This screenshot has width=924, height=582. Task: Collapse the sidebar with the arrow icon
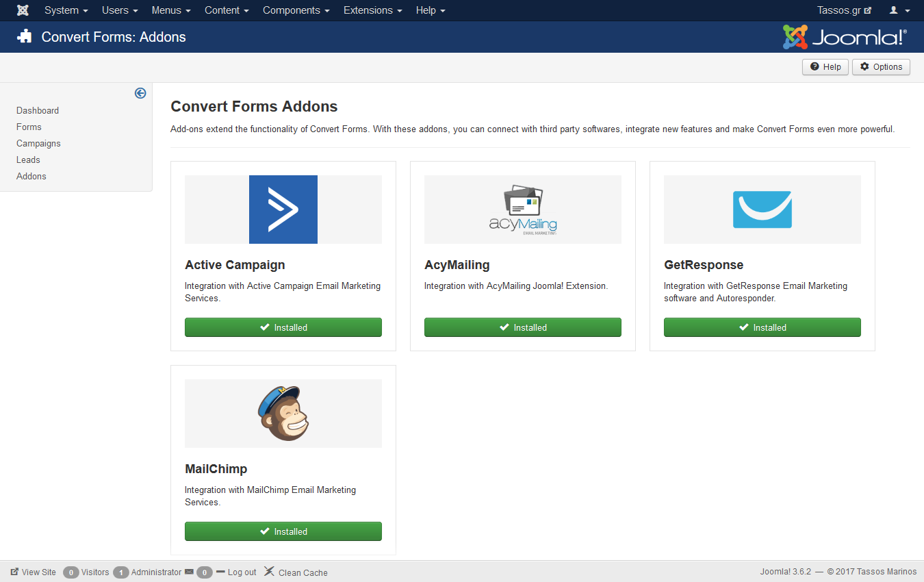coord(140,93)
